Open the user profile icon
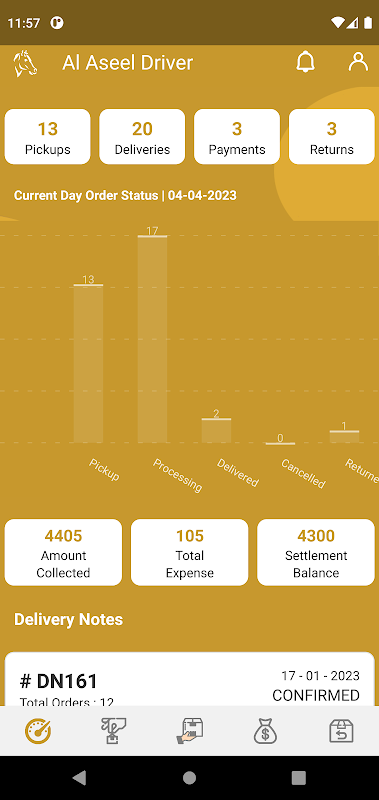This screenshot has height=800, width=379. click(358, 62)
